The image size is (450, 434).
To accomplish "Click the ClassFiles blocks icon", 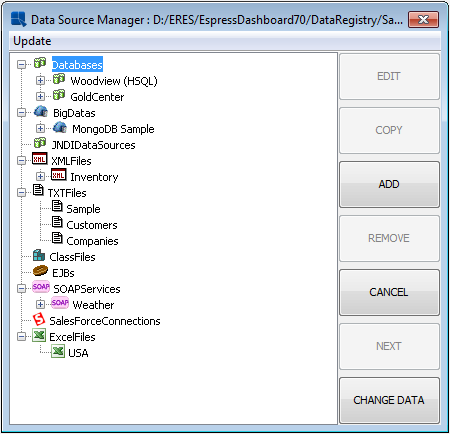I will [39, 255].
